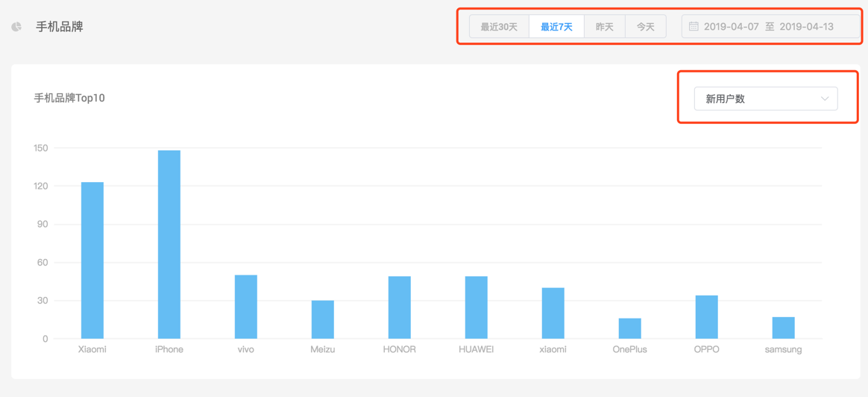The image size is (868, 397).
Task: Click the end date 2019-04-13
Action: [806, 27]
